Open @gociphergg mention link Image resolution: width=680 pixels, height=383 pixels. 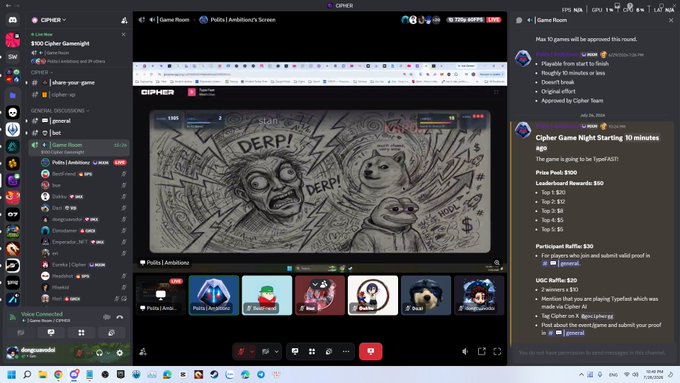pos(597,316)
